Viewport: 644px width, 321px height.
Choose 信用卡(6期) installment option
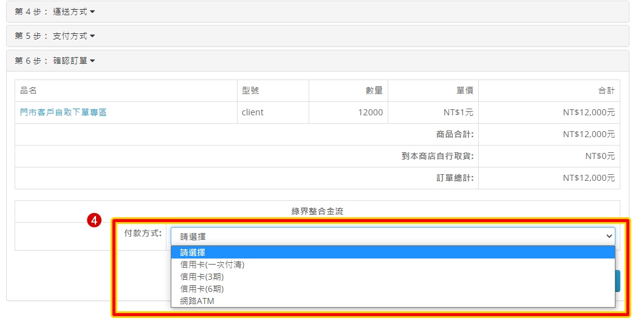coord(197,289)
